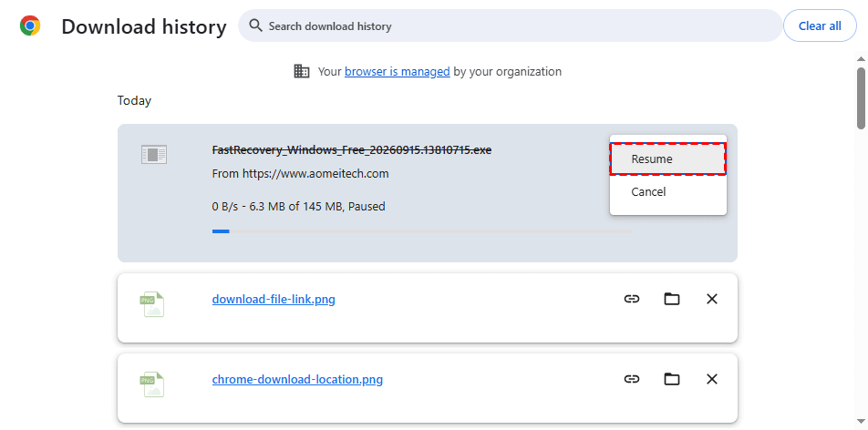Remove download-file-link.png from history
Image resolution: width=868 pixels, height=430 pixels.
(712, 299)
